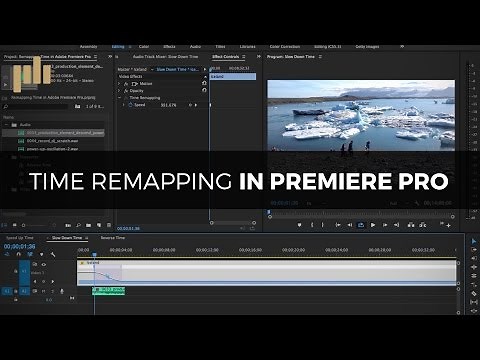The width and height of the screenshot is (480, 360).
Task: Reset the Opacity effect parameters
Action: 204,90
